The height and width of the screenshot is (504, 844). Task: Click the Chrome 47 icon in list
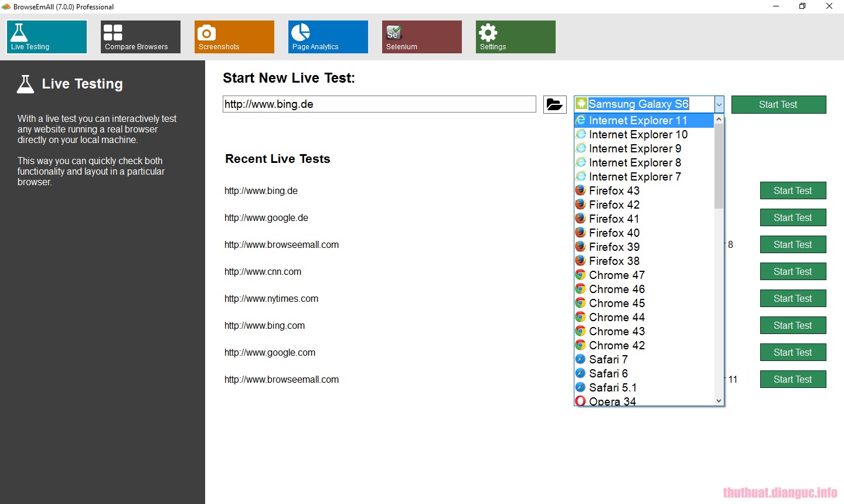(581, 275)
